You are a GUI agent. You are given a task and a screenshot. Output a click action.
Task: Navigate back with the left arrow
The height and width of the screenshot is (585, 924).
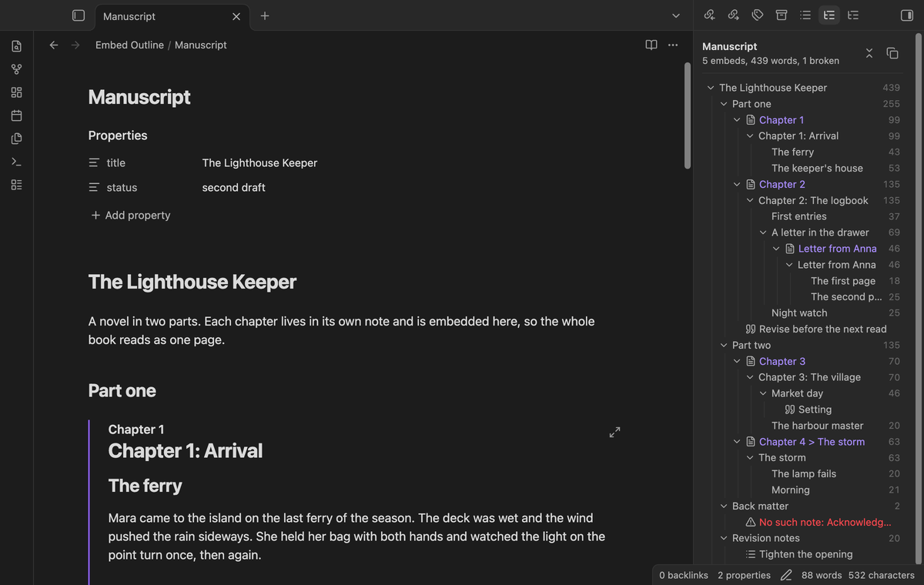click(54, 45)
